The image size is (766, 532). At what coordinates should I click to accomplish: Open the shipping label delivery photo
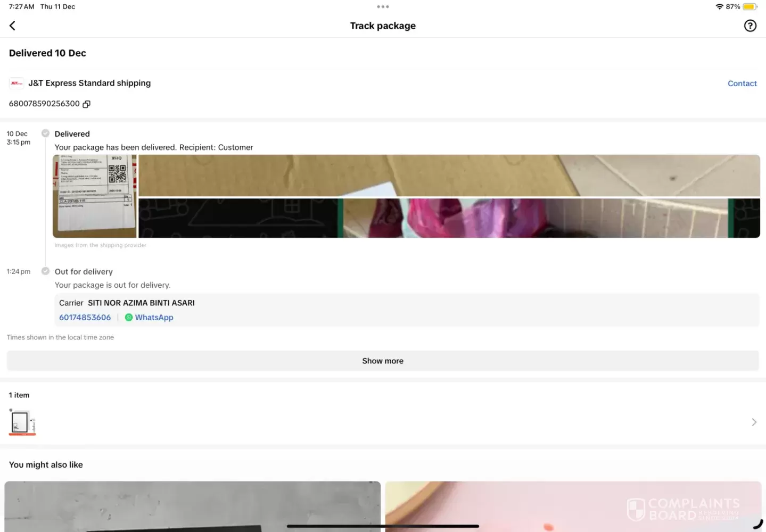(95, 196)
